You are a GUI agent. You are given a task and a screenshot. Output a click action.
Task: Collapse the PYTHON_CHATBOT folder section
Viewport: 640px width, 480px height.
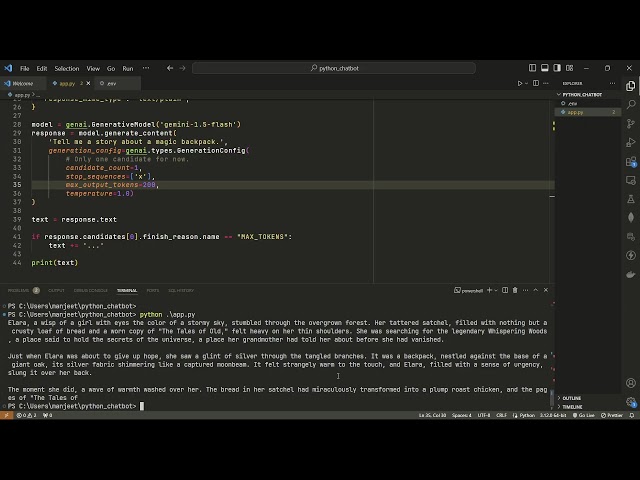point(582,94)
